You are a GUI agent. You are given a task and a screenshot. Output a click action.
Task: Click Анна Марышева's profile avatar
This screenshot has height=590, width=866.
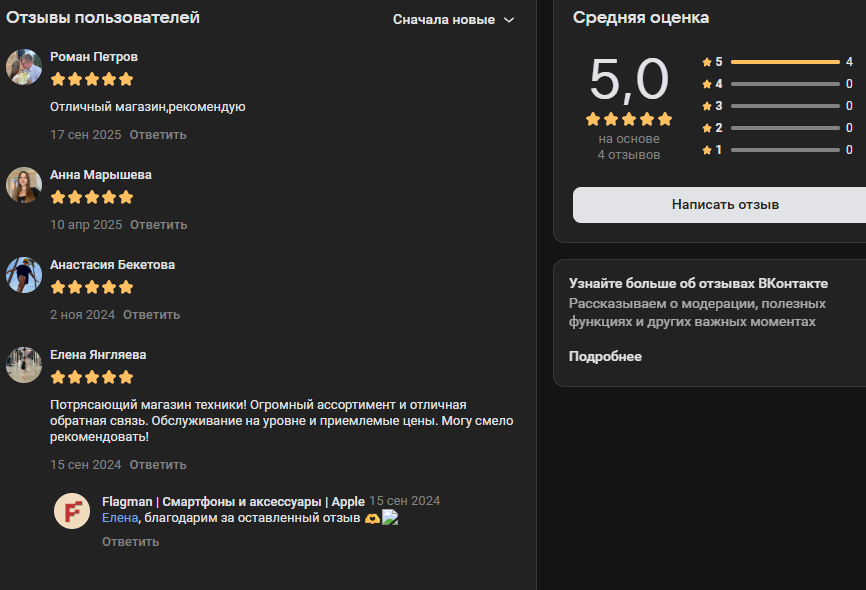pos(24,185)
